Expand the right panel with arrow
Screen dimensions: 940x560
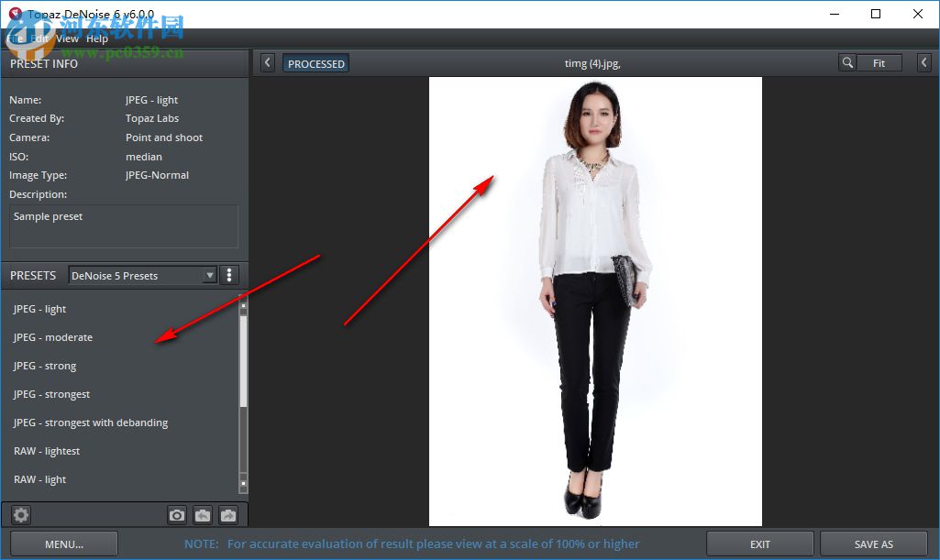[x=923, y=63]
